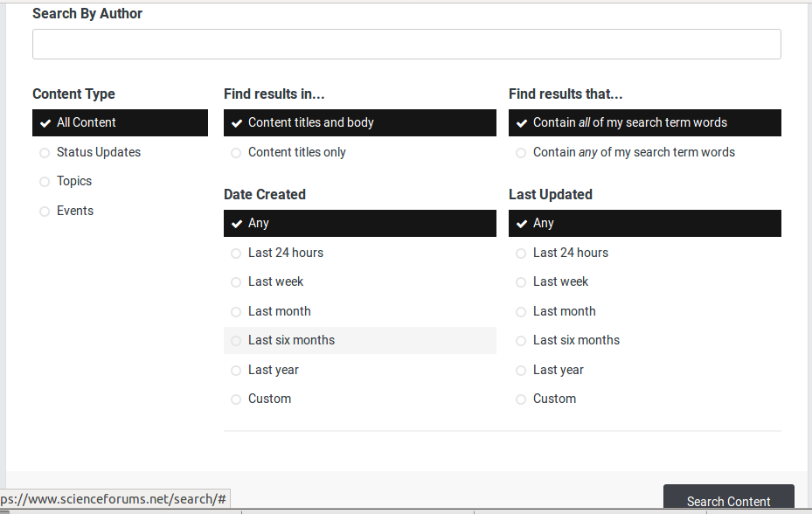Set Last Updated to Last 24 hours
The height and width of the screenshot is (514, 812).
(570, 253)
